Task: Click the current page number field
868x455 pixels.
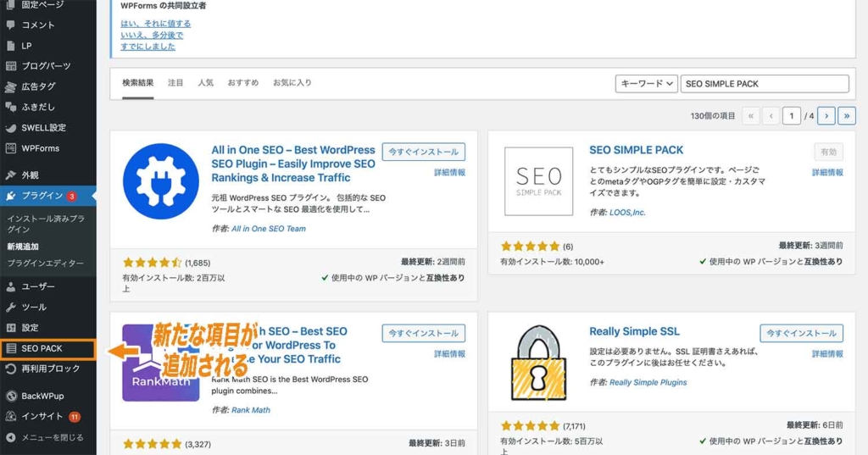Action: 792,116
